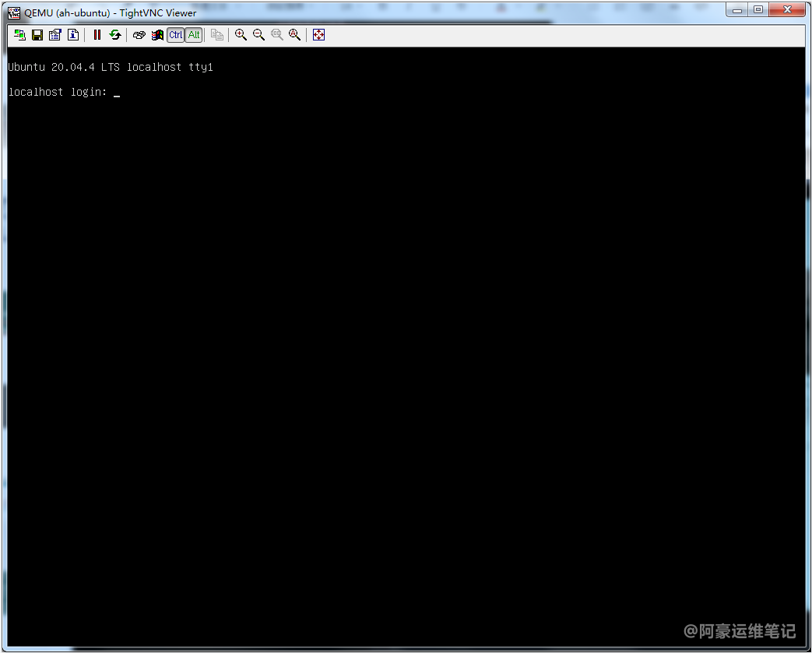This screenshot has height=653, width=812.
Task: Open the TightVNC window system menu icon
Action: pyautogui.click(x=14, y=12)
